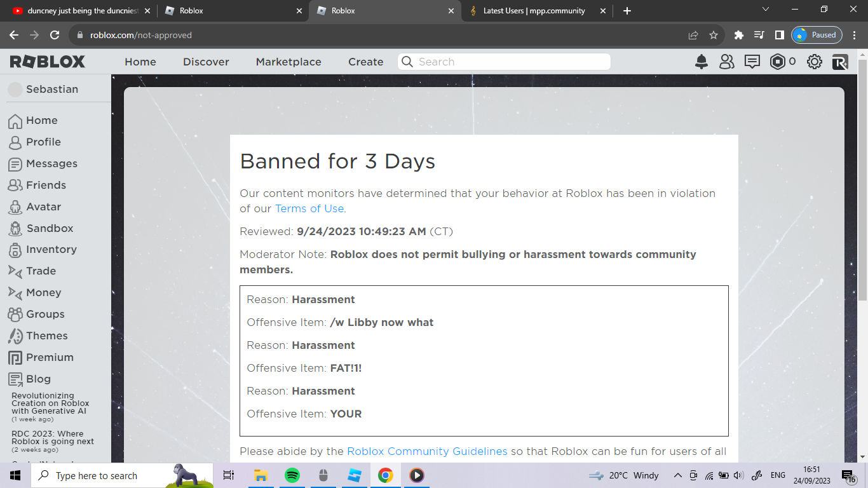Image resolution: width=868 pixels, height=488 pixels.
Task: Open the Chrome extensions puzzle icon
Action: pyautogui.click(x=738, y=35)
